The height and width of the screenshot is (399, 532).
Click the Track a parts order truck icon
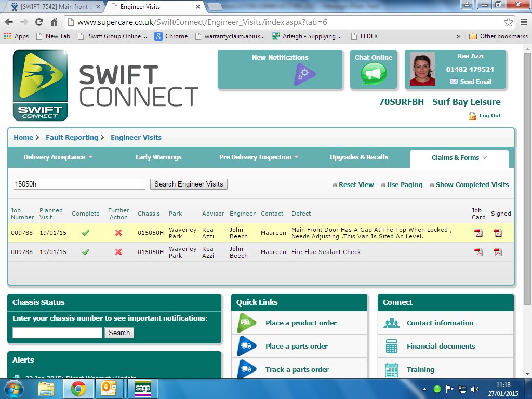click(x=247, y=369)
